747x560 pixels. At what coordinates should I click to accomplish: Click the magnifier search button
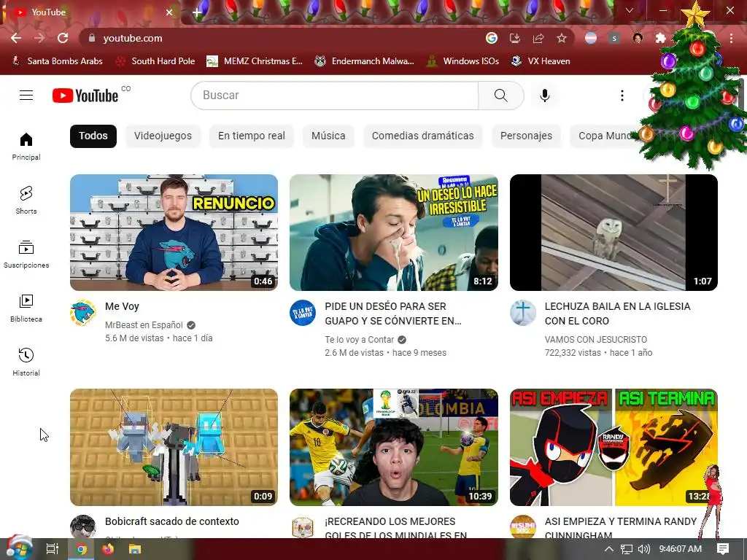pos(500,96)
